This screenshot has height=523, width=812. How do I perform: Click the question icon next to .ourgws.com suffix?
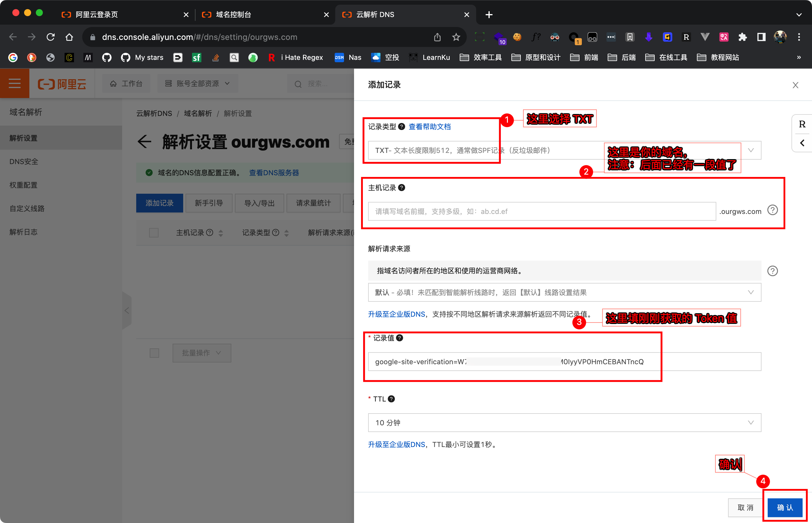click(x=773, y=210)
